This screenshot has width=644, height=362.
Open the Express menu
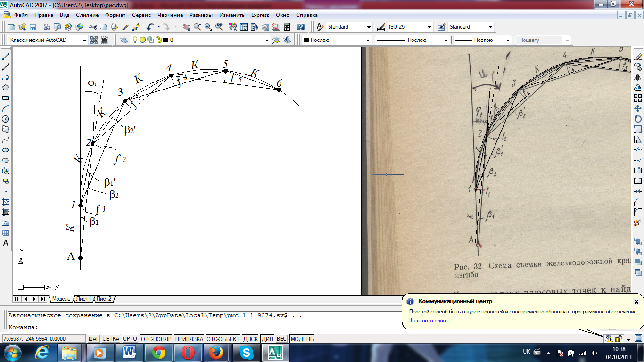260,15
